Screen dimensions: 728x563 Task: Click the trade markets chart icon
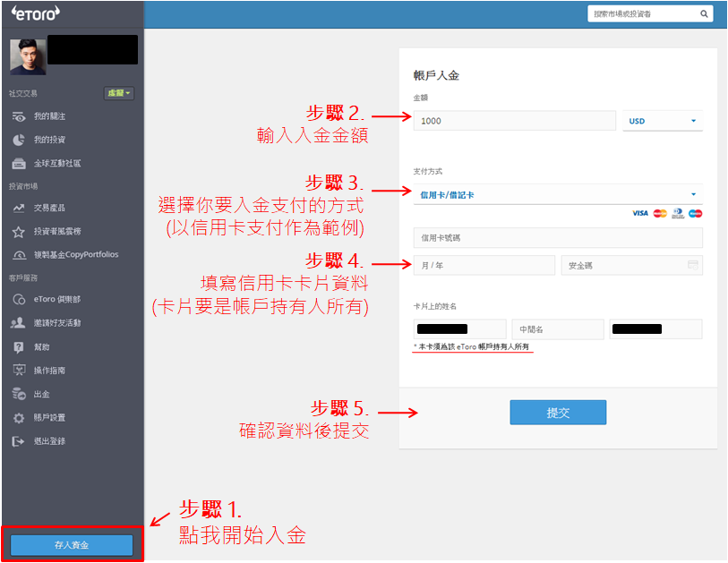pyautogui.click(x=19, y=208)
